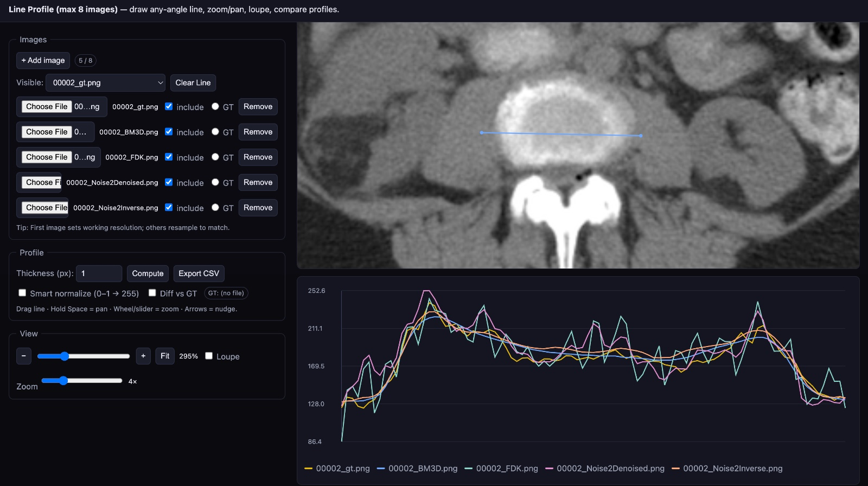The height and width of the screenshot is (486, 868).
Task: Set 00002_gt.png as GT radio
Action: 215,106
